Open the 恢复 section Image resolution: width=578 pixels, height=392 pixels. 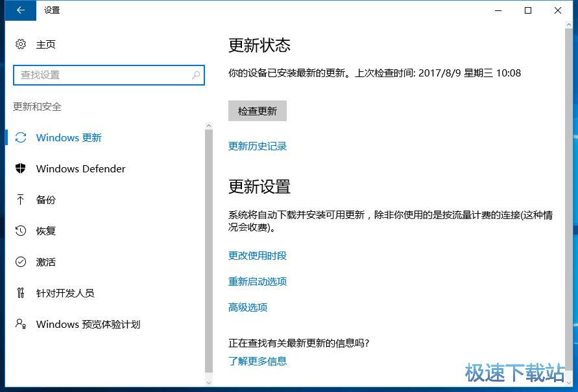click(45, 231)
